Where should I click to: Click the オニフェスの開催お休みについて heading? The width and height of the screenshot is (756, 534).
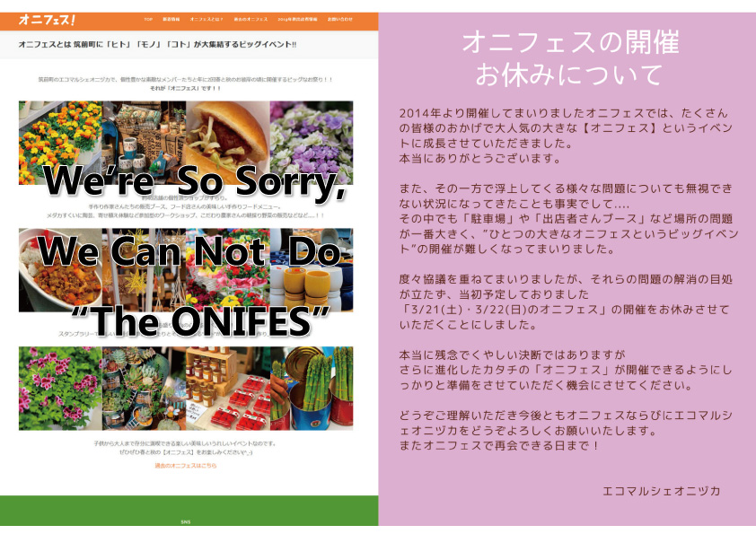(x=570, y=58)
